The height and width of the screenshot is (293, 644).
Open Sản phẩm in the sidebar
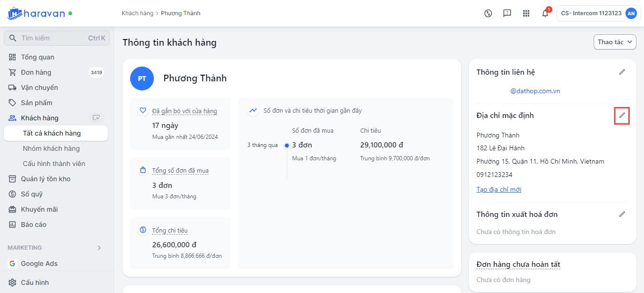(x=37, y=103)
